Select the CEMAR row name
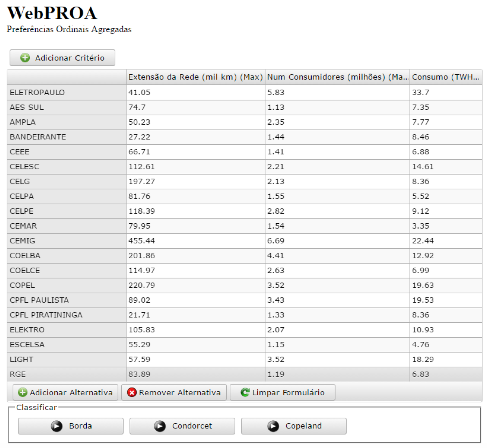 tap(23, 226)
